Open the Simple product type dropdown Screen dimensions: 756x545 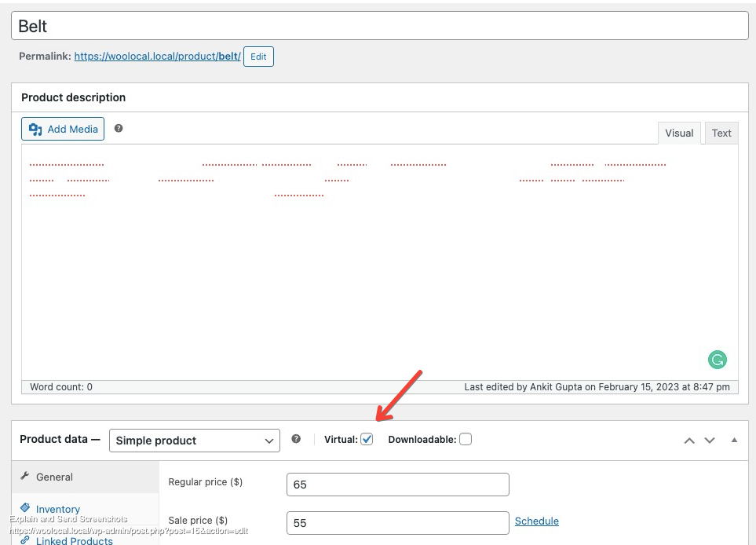click(195, 441)
